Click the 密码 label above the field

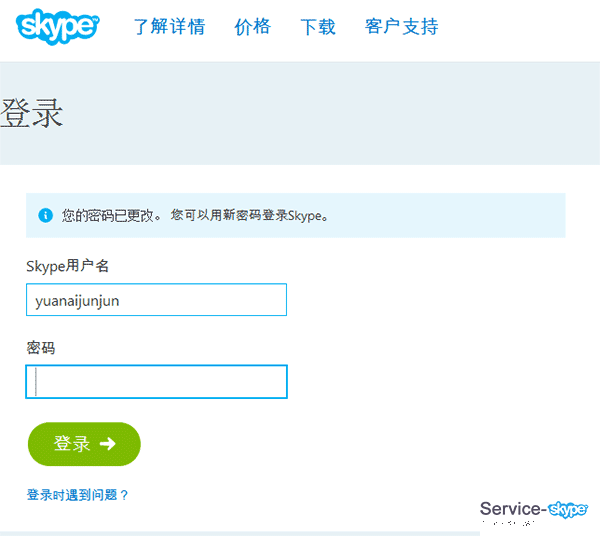tap(41, 348)
